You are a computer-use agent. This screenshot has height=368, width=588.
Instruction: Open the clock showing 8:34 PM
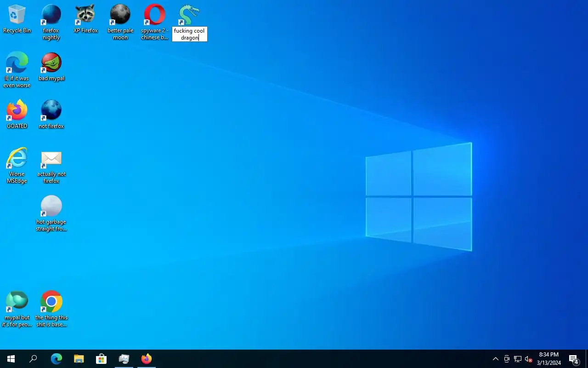click(549, 359)
